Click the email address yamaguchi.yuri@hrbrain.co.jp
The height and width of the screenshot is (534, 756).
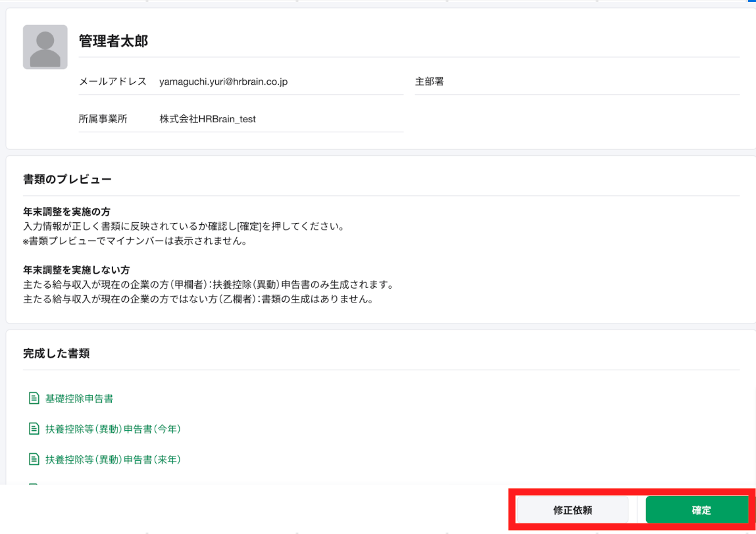(x=223, y=82)
